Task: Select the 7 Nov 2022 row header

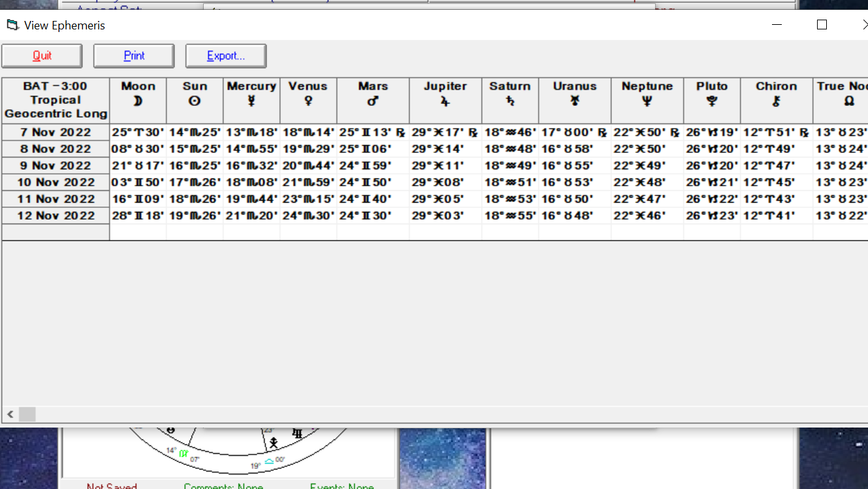Action: click(56, 132)
